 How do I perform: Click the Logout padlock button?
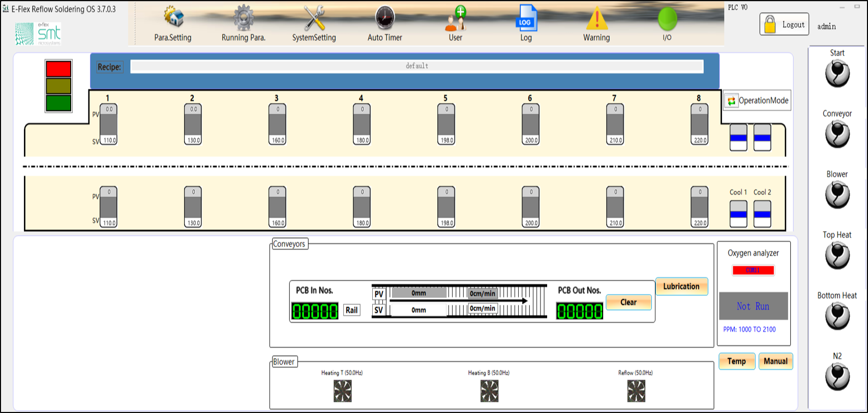pyautogui.click(x=784, y=24)
